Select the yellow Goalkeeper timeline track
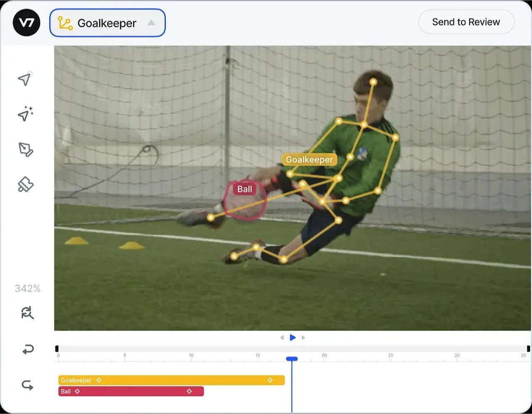This screenshot has height=414, width=532. 171,380
